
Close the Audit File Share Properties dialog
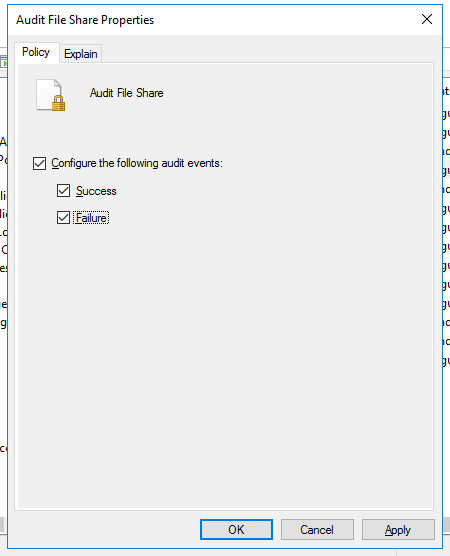tap(427, 19)
